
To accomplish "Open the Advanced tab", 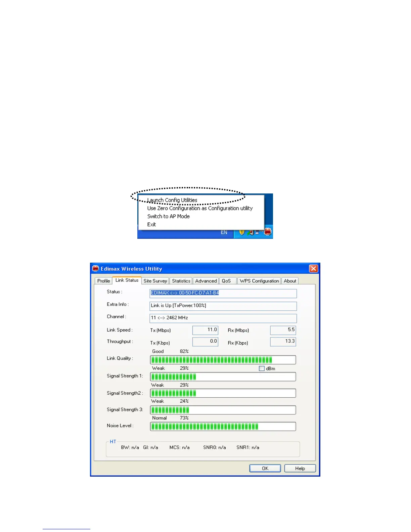I will (x=206, y=281).
